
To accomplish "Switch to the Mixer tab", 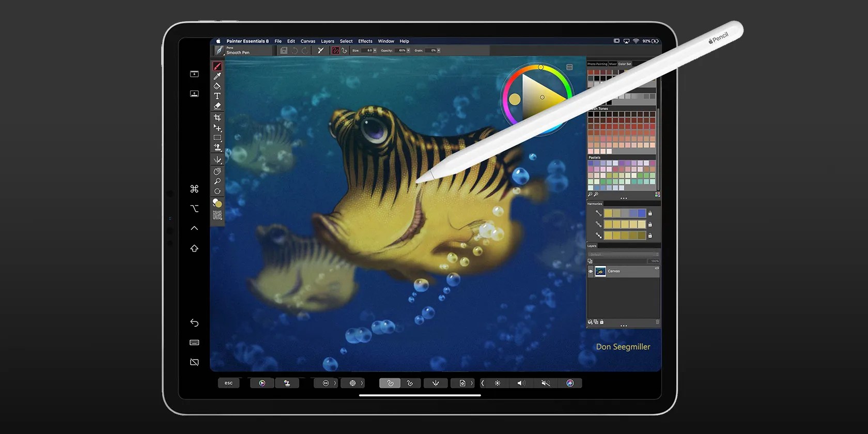I will click(613, 64).
